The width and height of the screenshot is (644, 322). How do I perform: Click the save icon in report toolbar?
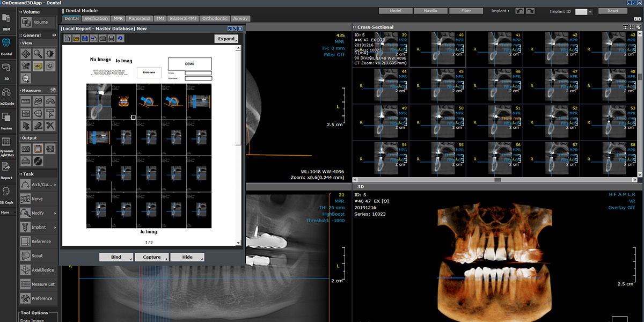click(85, 39)
